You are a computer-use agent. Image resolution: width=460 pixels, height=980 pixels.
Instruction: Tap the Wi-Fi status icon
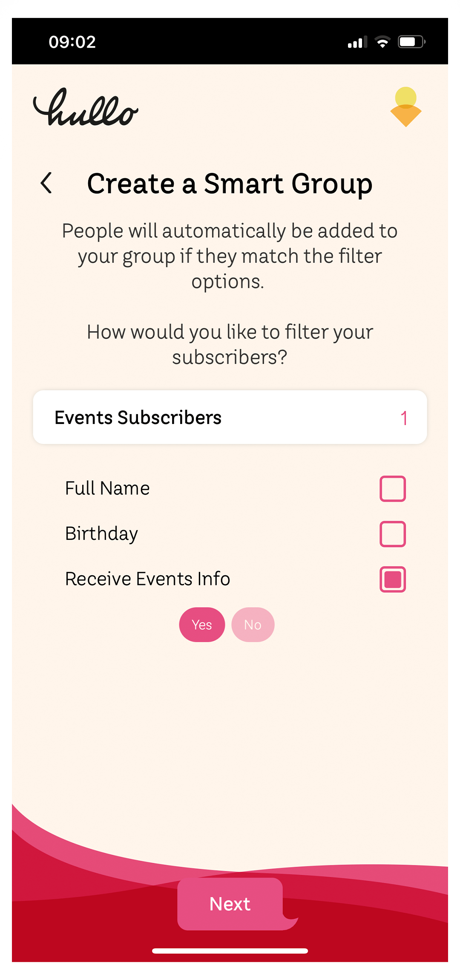pyautogui.click(x=382, y=42)
